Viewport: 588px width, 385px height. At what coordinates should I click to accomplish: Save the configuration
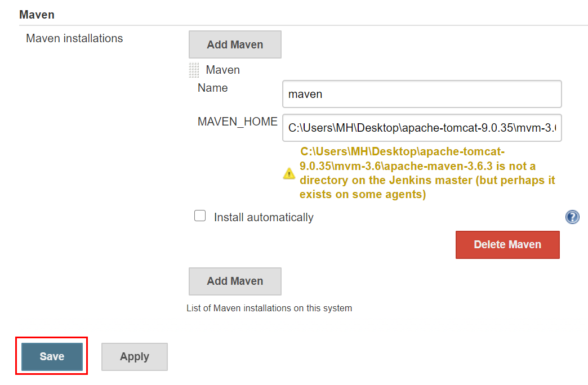tap(52, 356)
